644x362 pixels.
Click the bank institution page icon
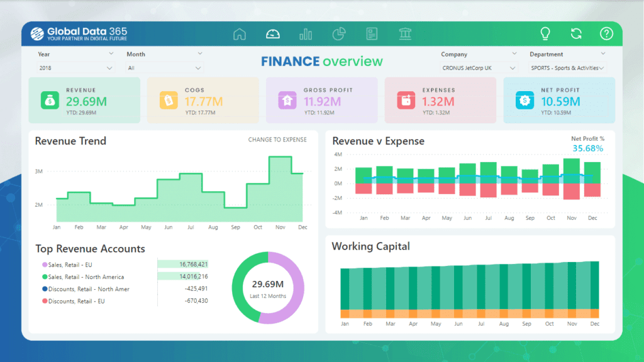(405, 34)
